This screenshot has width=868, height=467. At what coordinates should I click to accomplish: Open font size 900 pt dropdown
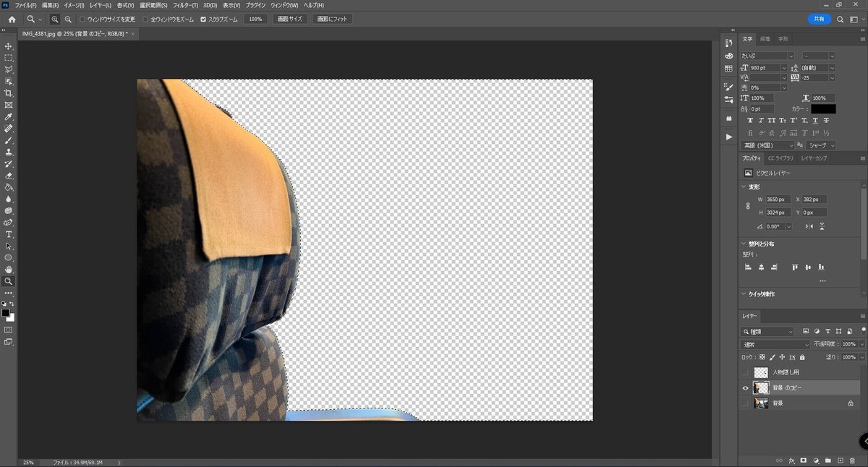pyautogui.click(x=784, y=67)
